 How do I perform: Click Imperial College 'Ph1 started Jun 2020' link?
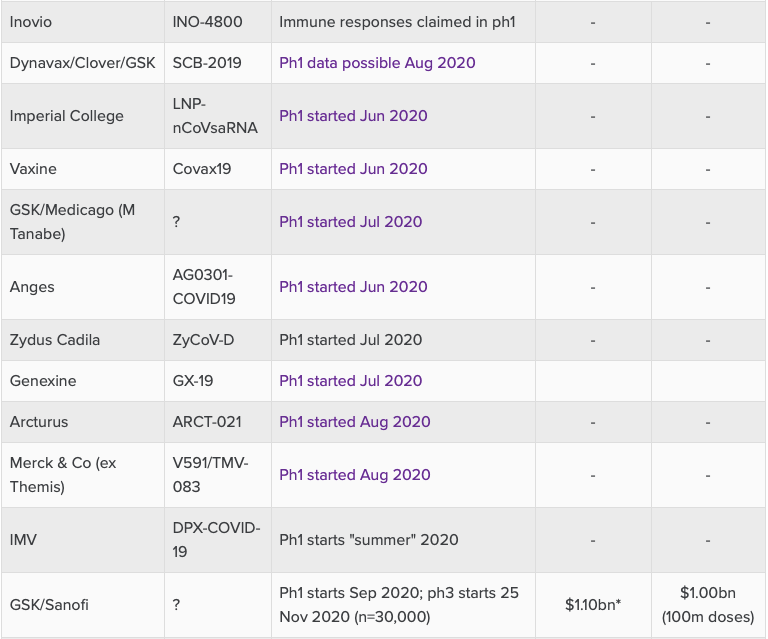353,116
